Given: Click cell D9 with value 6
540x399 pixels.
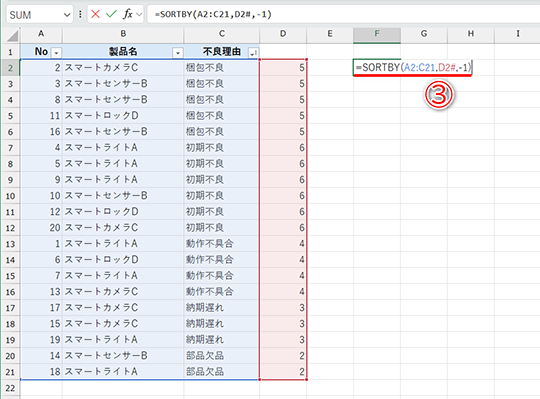Looking at the screenshot, I should pyautogui.click(x=283, y=179).
